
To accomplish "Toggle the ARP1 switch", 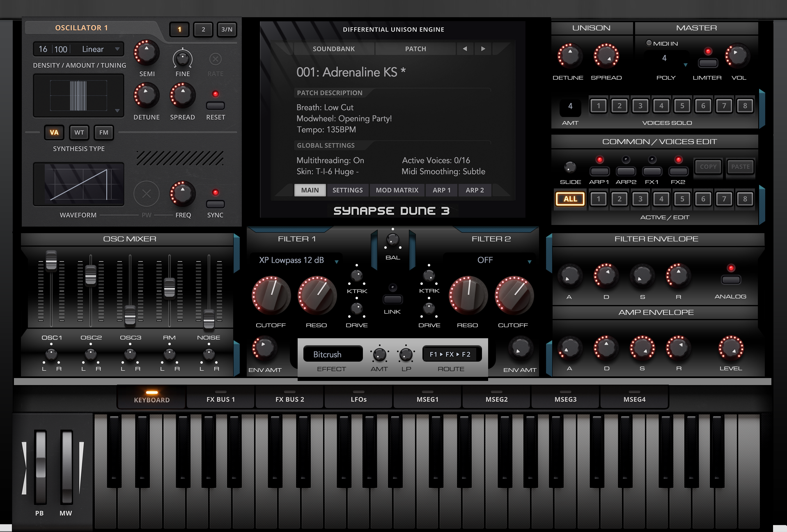I will click(599, 171).
